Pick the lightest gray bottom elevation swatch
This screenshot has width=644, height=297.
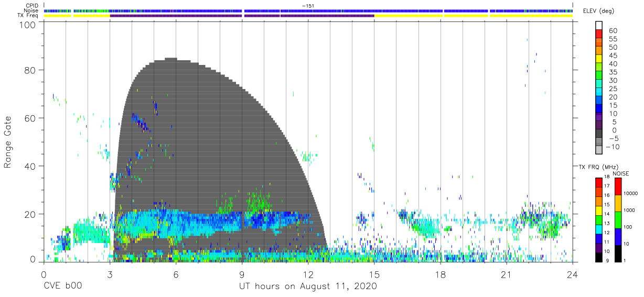(599, 150)
